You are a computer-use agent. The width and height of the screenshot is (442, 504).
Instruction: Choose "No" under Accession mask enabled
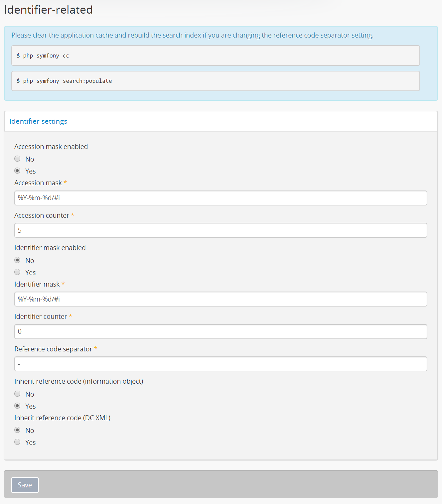click(x=17, y=159)
